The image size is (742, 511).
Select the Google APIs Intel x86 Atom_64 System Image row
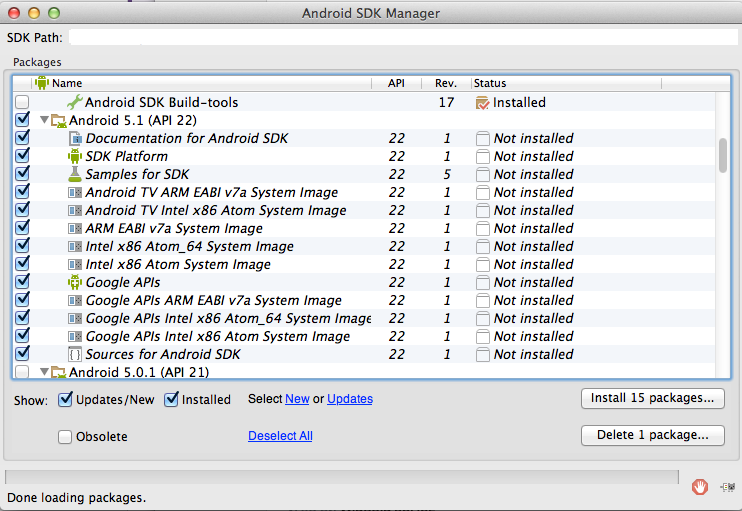[x=363, y=318]
